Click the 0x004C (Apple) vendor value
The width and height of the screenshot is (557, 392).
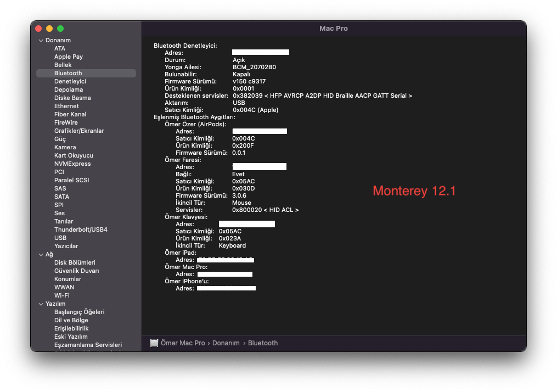tap(255, 110)
